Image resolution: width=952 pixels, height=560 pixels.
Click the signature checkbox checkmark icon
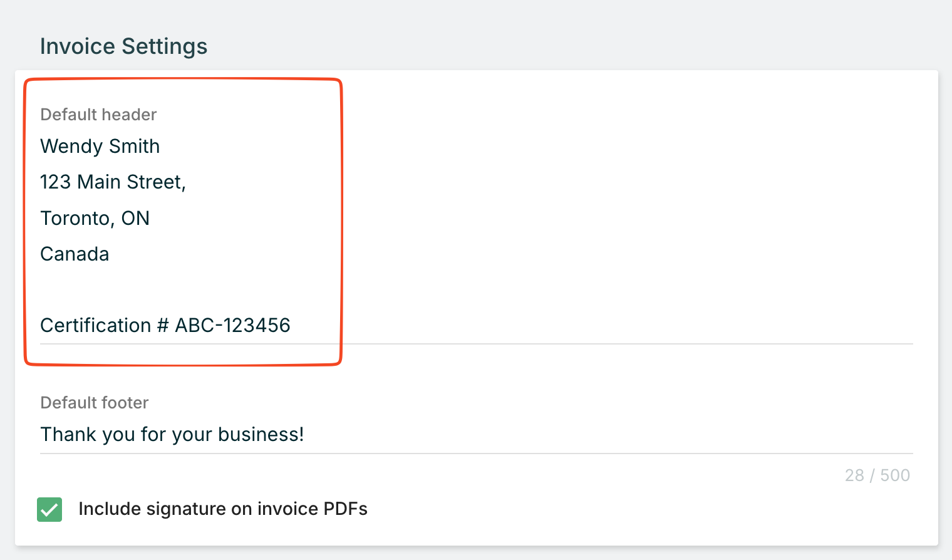(x=49, y=509)
